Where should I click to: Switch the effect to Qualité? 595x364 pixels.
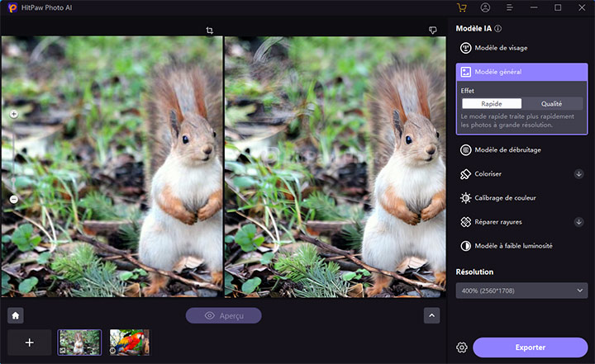coord(551,104)
